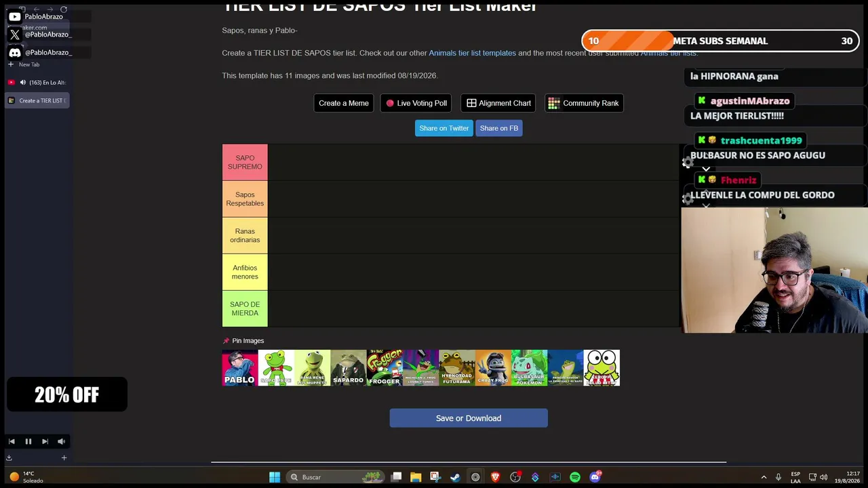This screenshot has height=488, width=868.
Task: Select the Sapo Pepe image thumbnail
Action: pos(276,368)
